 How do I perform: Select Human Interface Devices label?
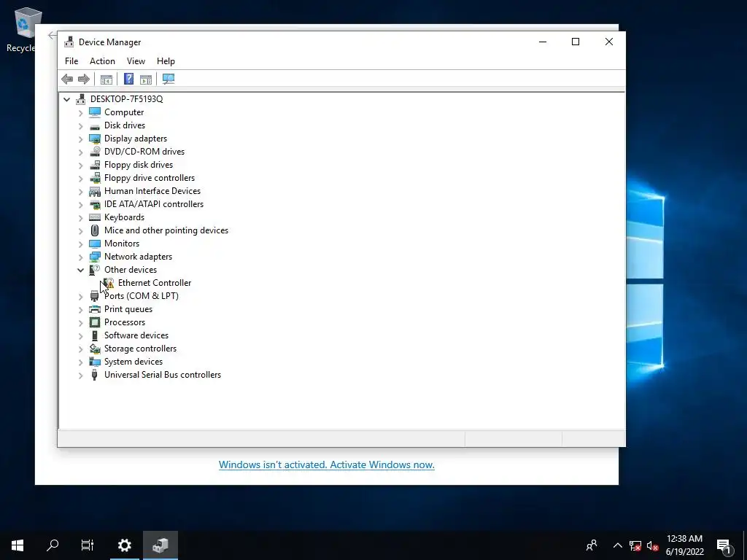pos(152,191)
